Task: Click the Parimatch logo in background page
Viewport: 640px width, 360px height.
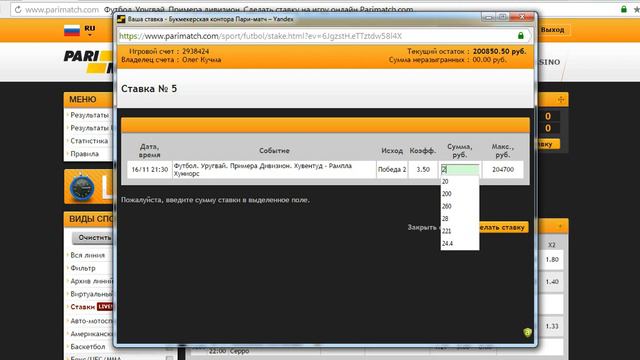Action: (x=88, y=61)
